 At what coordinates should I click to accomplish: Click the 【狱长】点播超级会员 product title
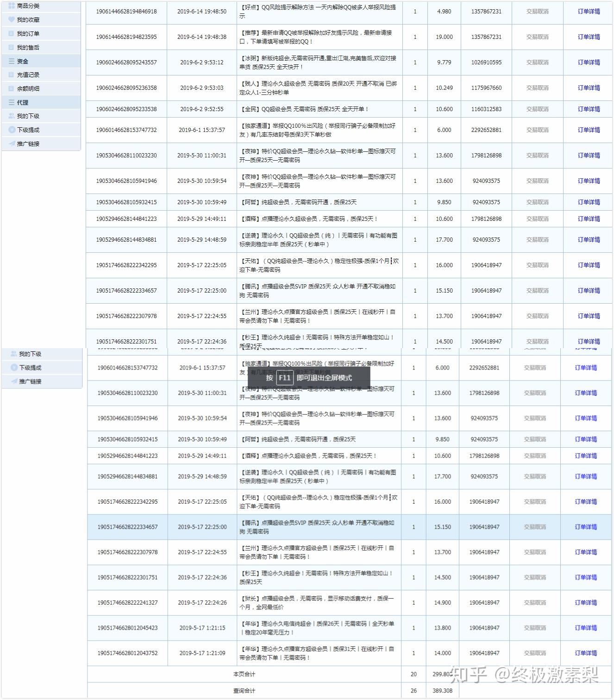317,603
